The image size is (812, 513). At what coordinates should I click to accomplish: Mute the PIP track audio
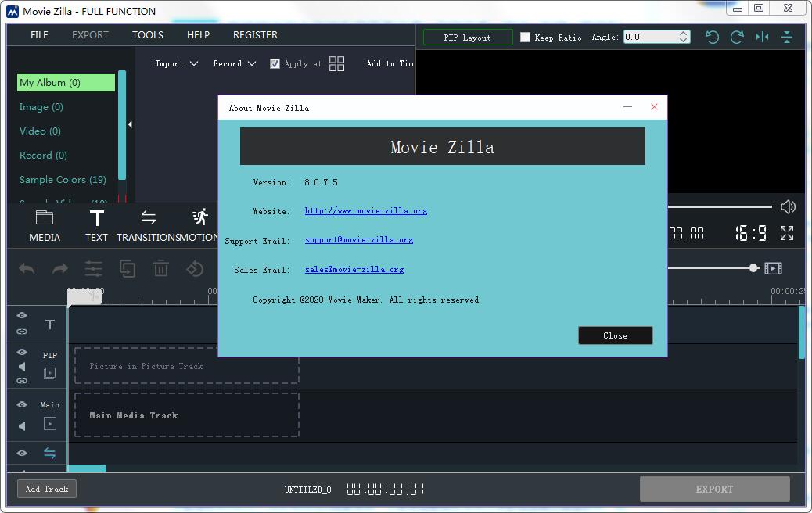[22, 367]
